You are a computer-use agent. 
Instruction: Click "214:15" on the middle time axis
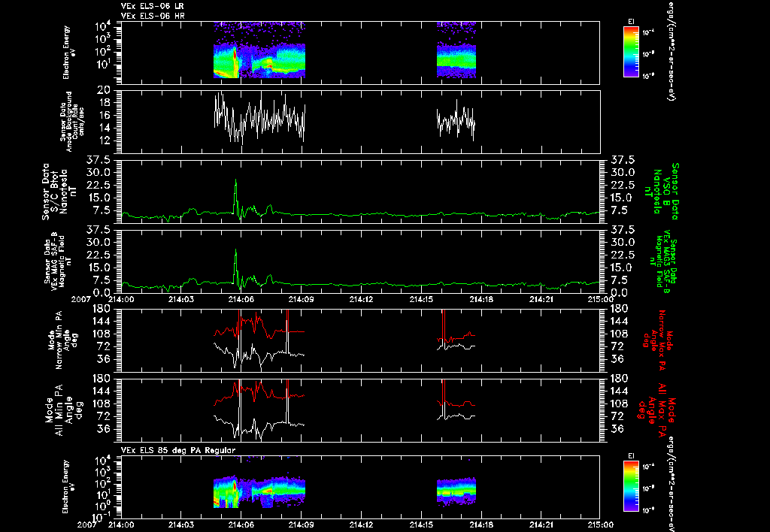[421, 299]
